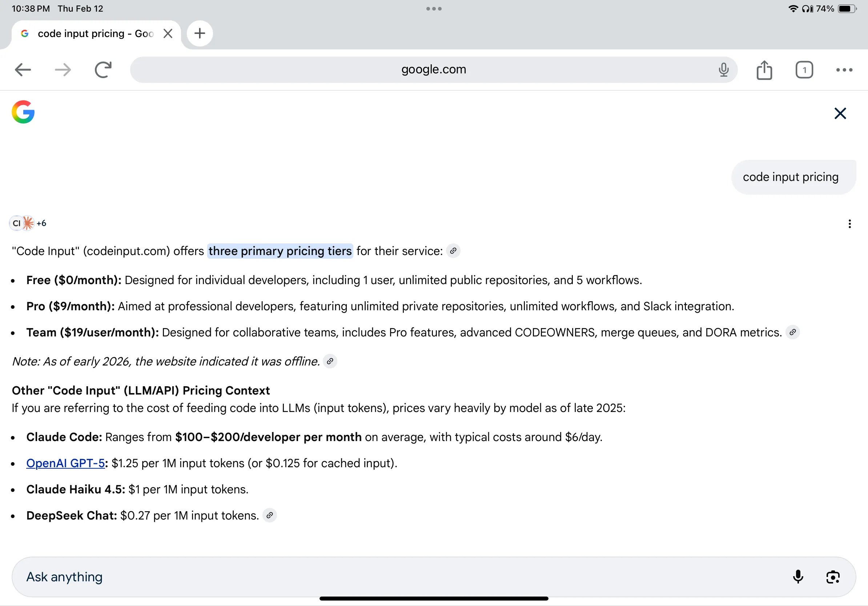This screenshot has height=606, width=868.
Task: Open the OpenAI GPT-5 link
Action: point(65,463)
